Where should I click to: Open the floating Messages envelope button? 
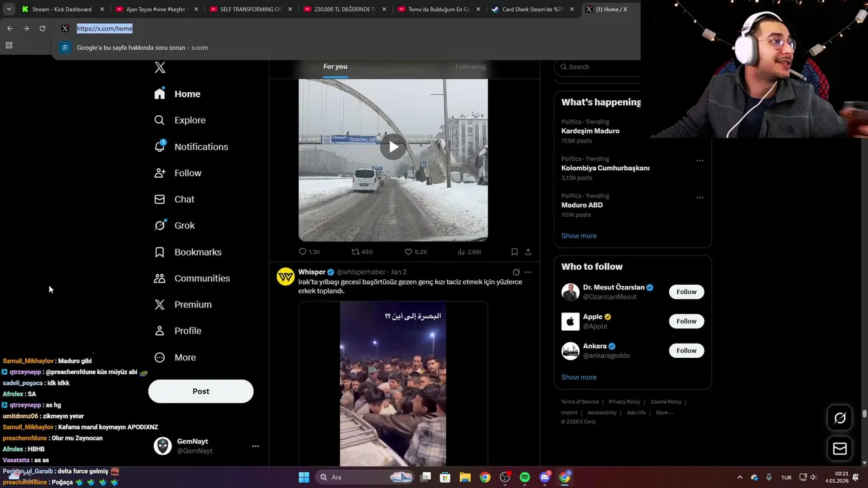[840, 449]
